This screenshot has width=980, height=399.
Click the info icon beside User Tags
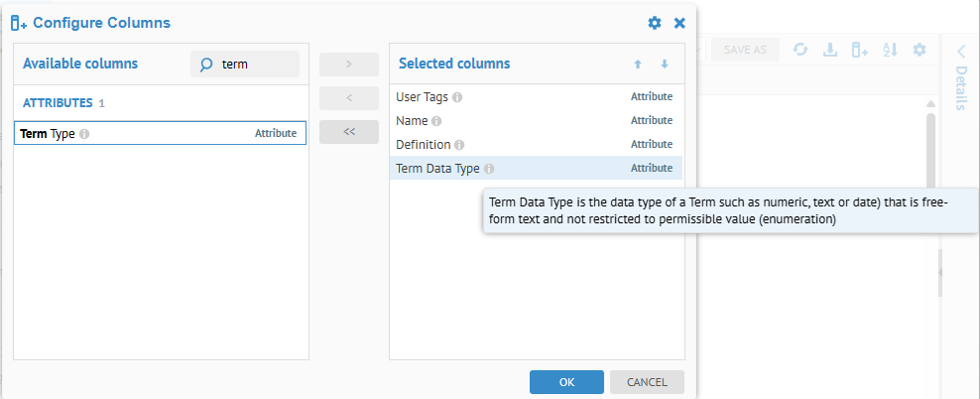[x=457, y=97]
